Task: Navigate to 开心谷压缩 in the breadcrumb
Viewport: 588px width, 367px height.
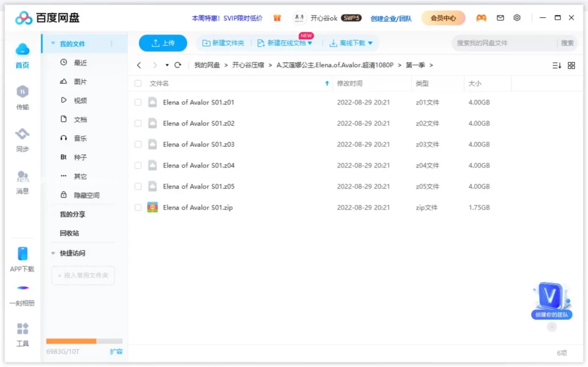Action: pos(248,65)
